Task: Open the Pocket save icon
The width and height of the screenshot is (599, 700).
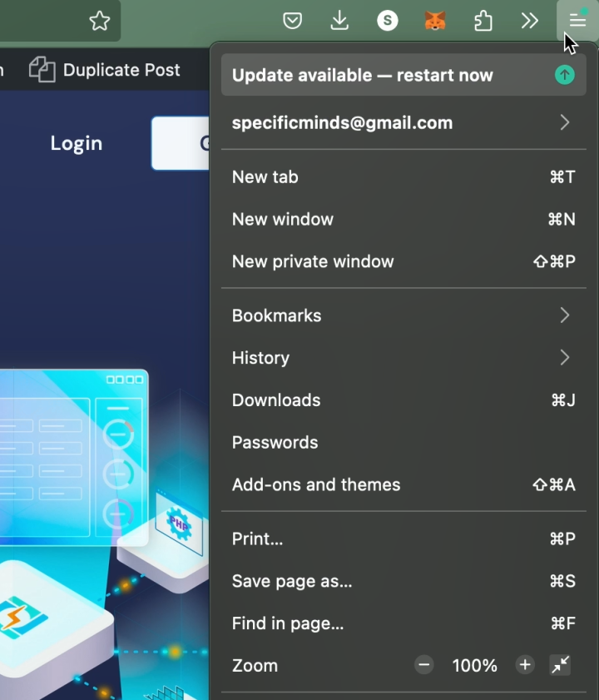Action: (x=292, y=21)
